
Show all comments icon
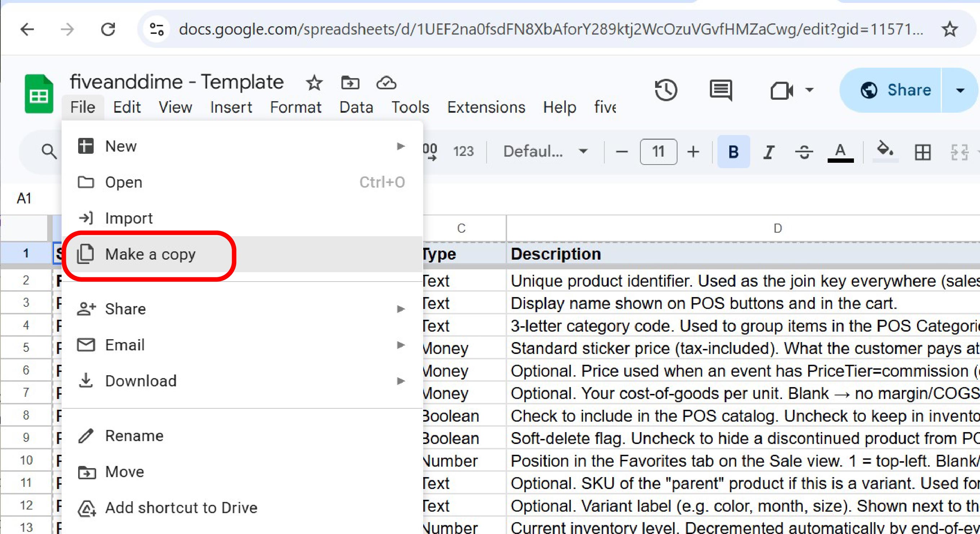[x=721, y=90]
